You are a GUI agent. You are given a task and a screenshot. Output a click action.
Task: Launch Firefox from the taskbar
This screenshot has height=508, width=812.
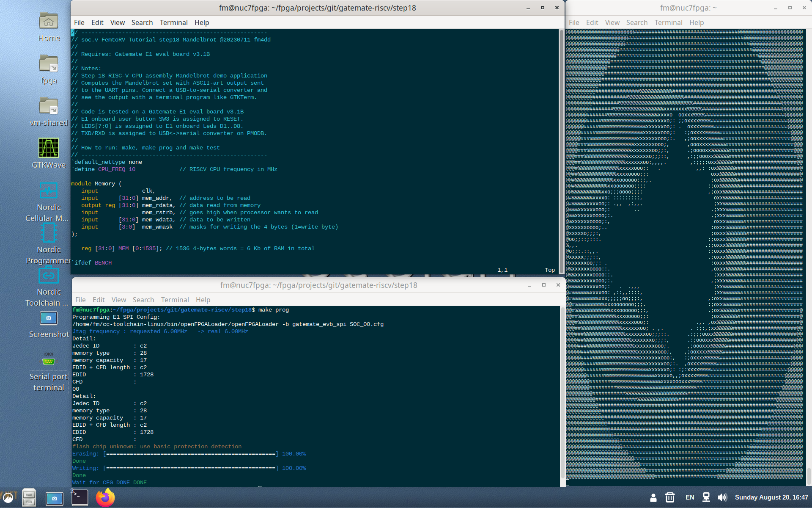pos(105,497)
